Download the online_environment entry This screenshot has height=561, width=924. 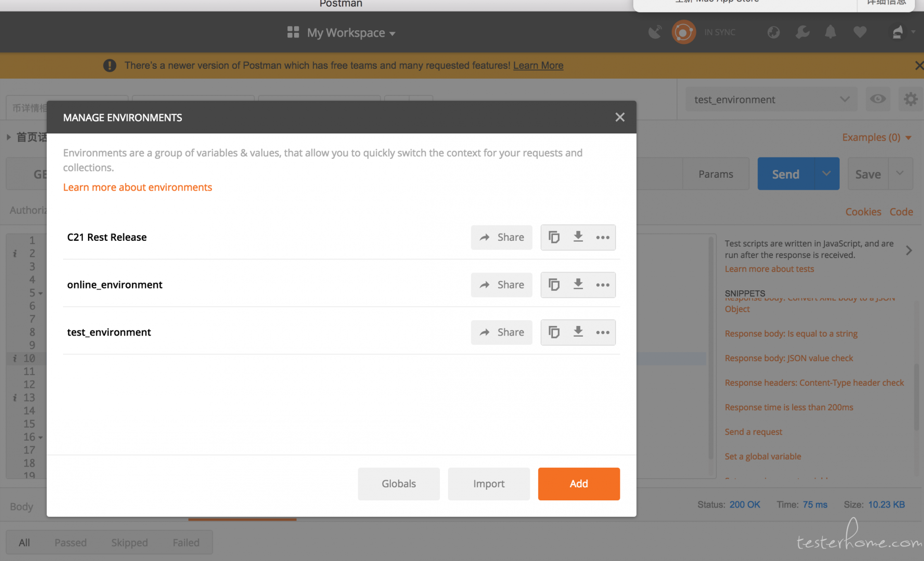[578, 285]
